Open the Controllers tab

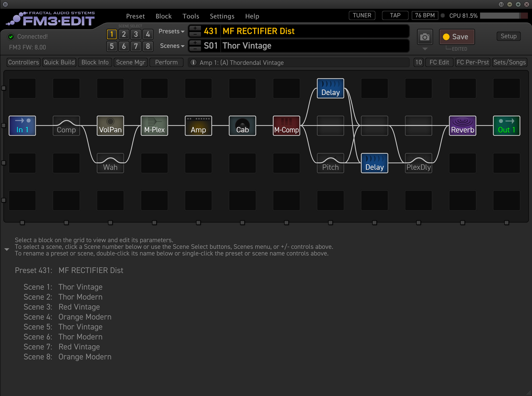[x=24, y=63]
